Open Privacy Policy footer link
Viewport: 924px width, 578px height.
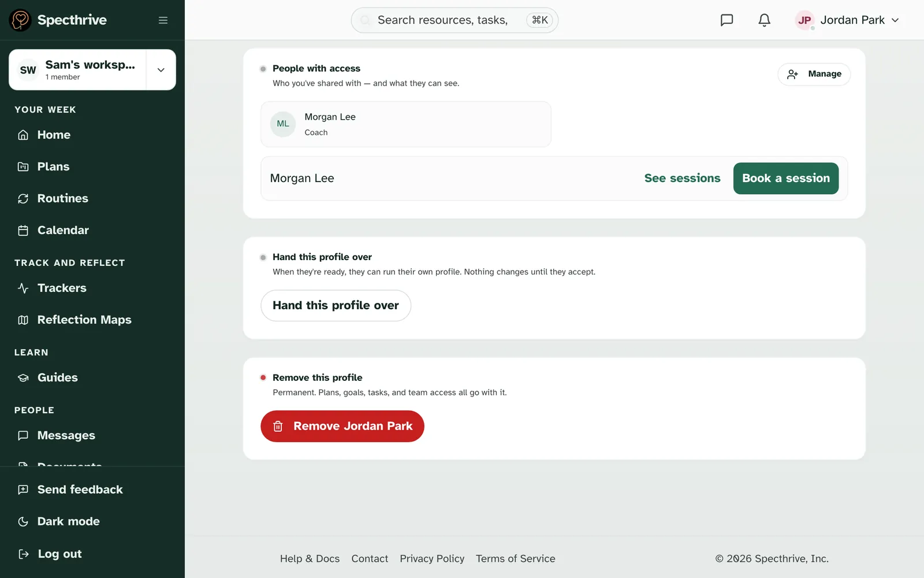point(432,558)
